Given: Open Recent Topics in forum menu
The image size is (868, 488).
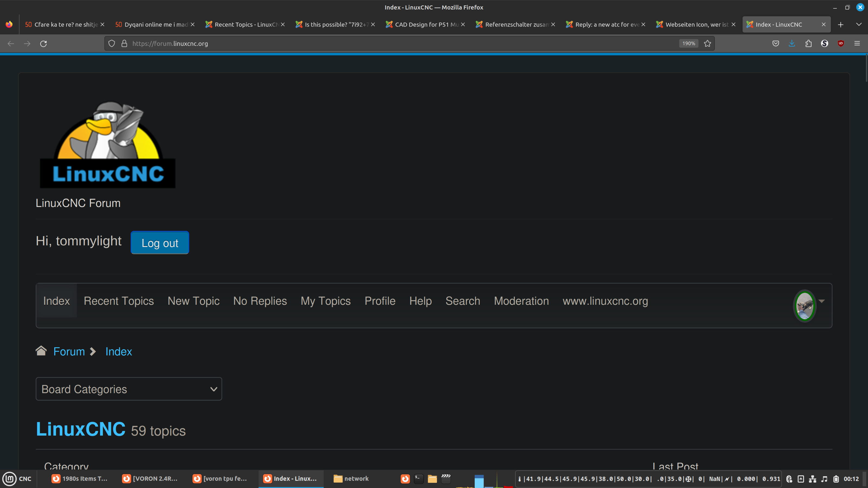Looking at the screenshot, I should click(119, 301).
